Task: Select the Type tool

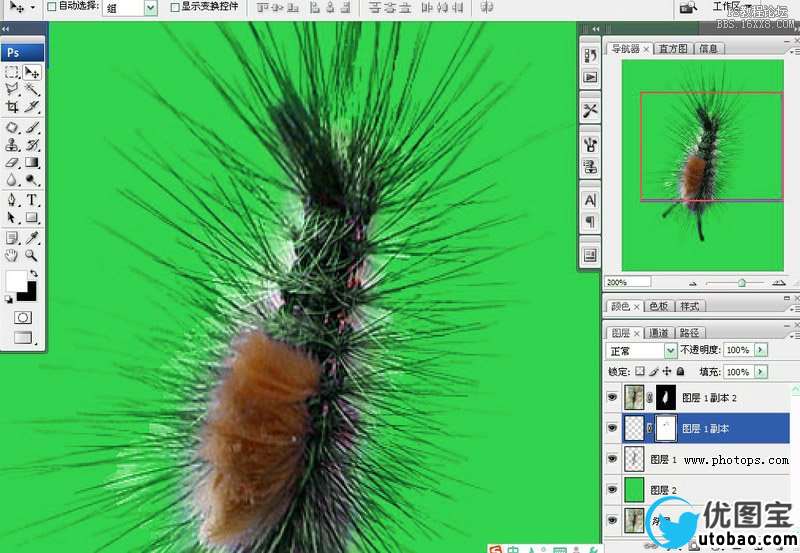Action: 32,199
